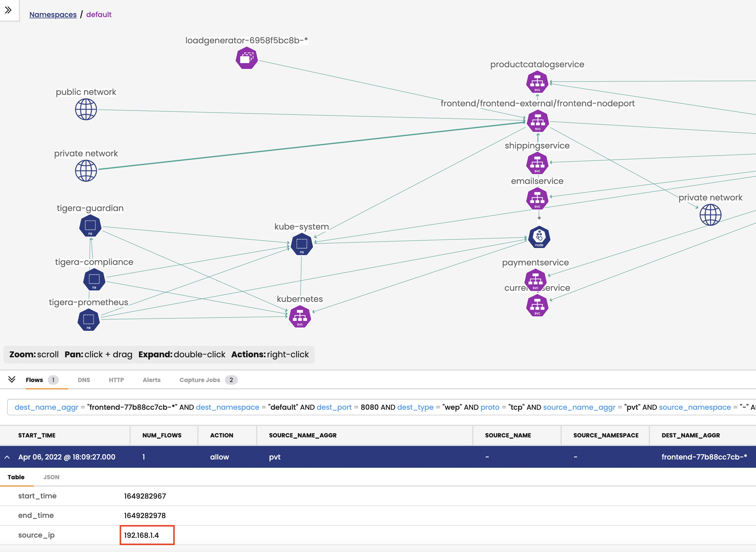
Task: Select the private network globe near emailservice
Action: point(710,215)
